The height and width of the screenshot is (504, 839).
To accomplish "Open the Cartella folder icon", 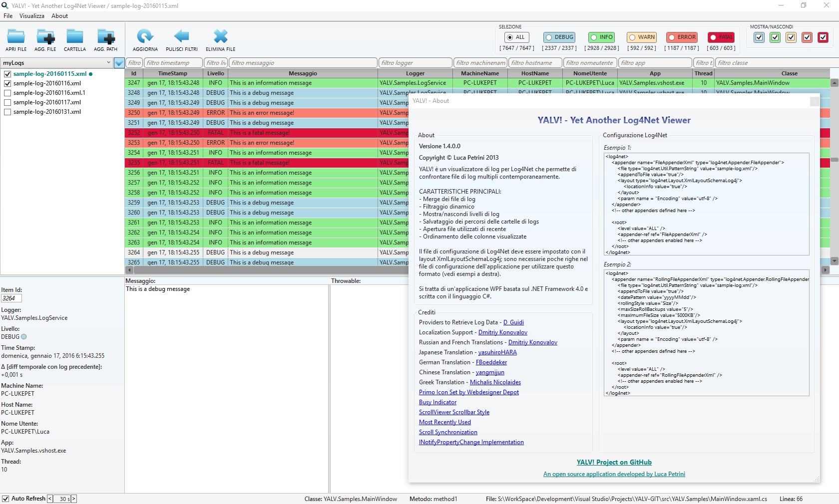I will [x=75, y=36].
